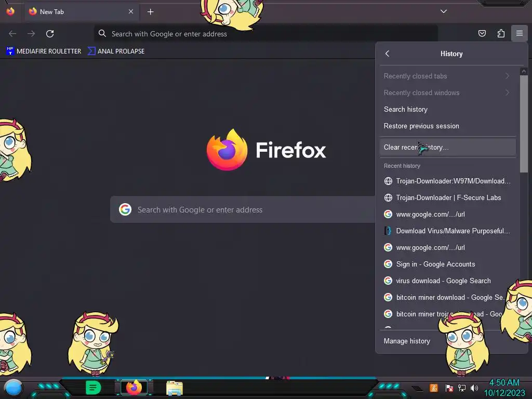
Task: Select Clear recent history option
Action: pos(447,147)
